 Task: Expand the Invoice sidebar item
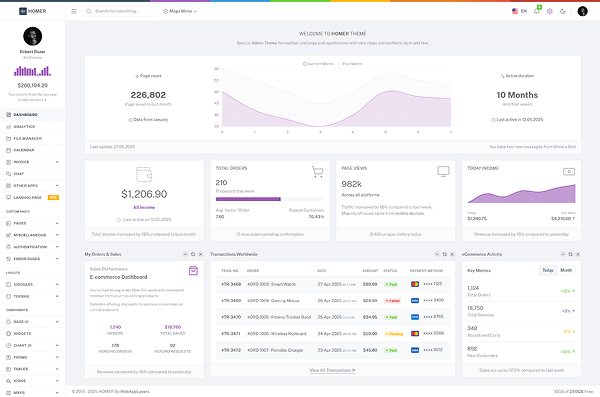tap(33, 162)
